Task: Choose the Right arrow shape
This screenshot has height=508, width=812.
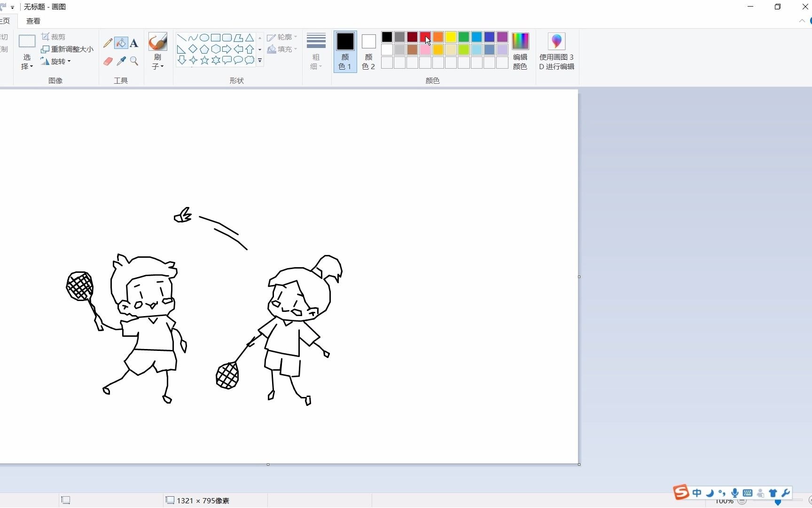Action: tap(227, 49)
